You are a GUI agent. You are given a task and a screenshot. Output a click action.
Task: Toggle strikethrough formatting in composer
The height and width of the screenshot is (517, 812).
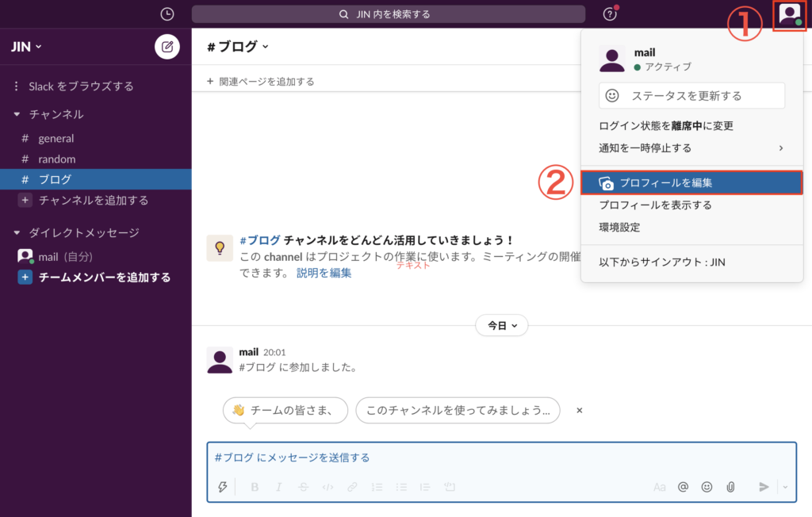pyautogui.click(x=304, y=487)
